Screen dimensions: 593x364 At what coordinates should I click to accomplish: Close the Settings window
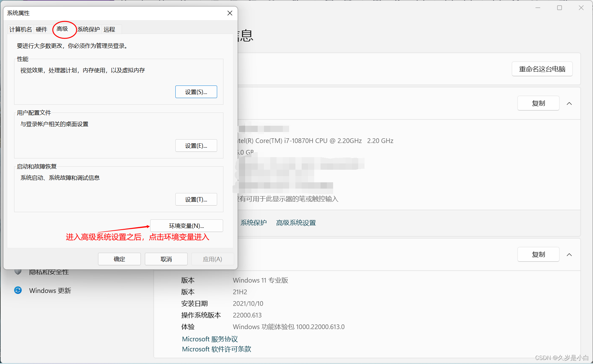click(x=581, y=8)
